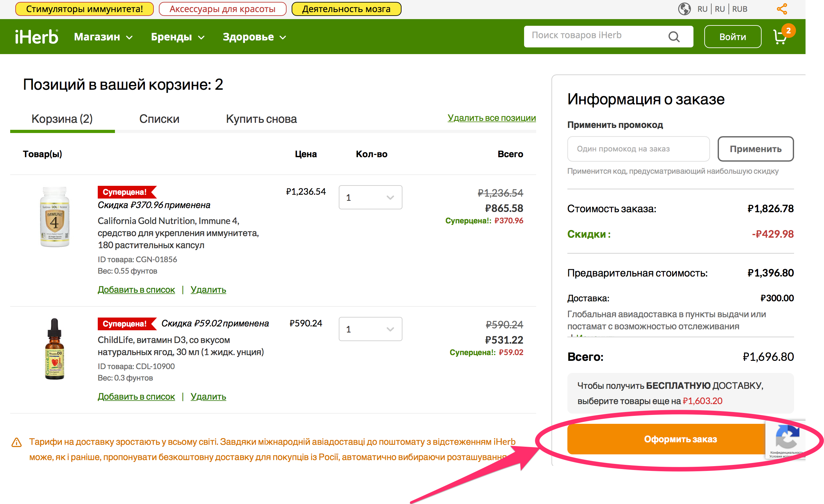Click the Применить promo button
Image resolution: width=824 pixels, height=504 pixels.
(x=756, y=149)
